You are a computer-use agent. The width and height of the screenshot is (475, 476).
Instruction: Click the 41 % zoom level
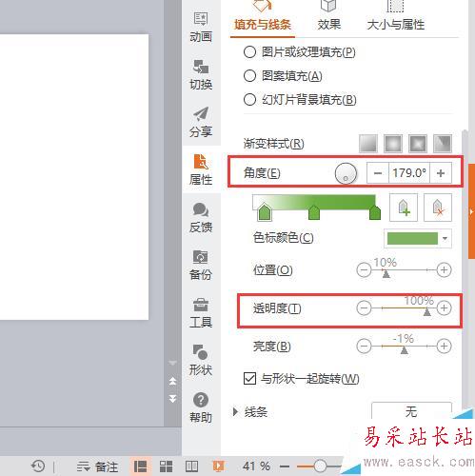coord(256,466)
